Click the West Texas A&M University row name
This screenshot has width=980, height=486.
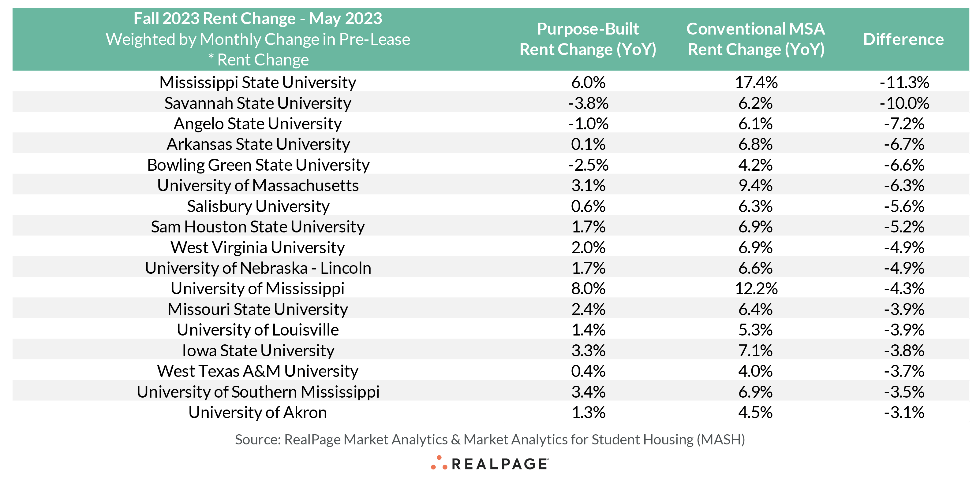(x=258, y=371)
